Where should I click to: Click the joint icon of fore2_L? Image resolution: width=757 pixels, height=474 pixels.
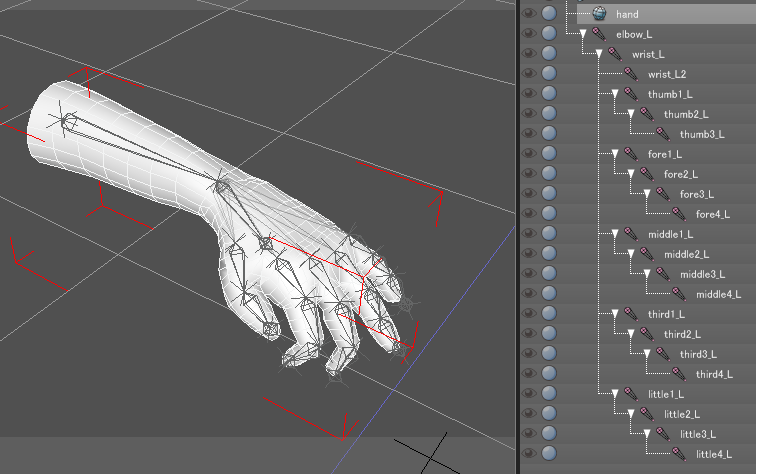pyautogui.click(x=647, y=174)
